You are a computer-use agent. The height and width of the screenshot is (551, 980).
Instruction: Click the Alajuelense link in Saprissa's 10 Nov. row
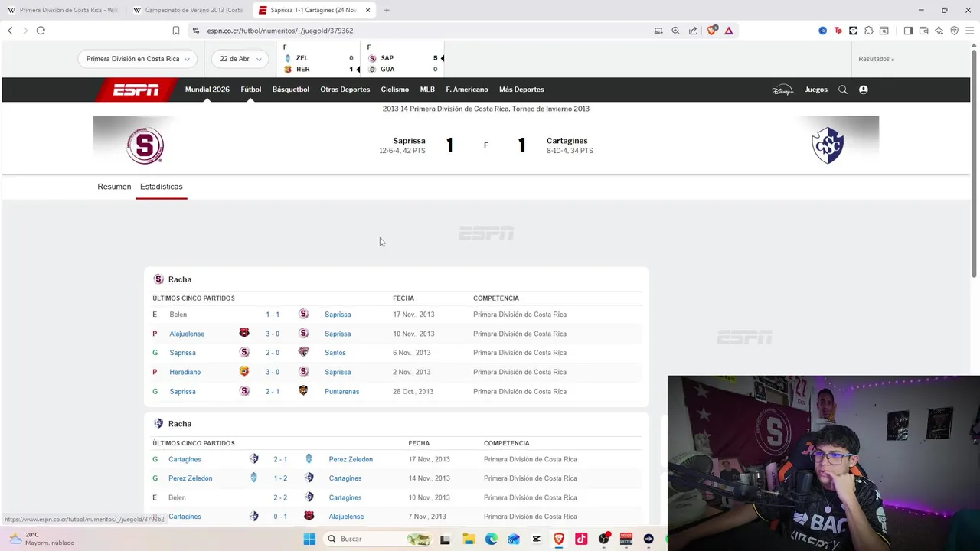coord(187,334)
